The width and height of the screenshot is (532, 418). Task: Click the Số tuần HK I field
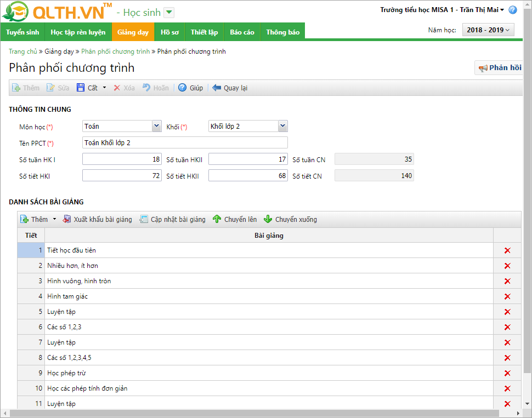[x=122, y=159]
